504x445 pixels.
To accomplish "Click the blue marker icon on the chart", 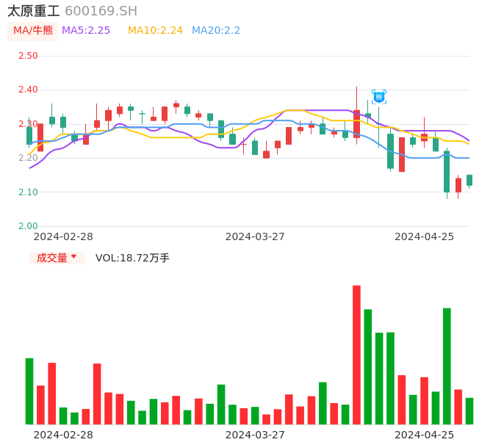I will (x=379, y=96).
